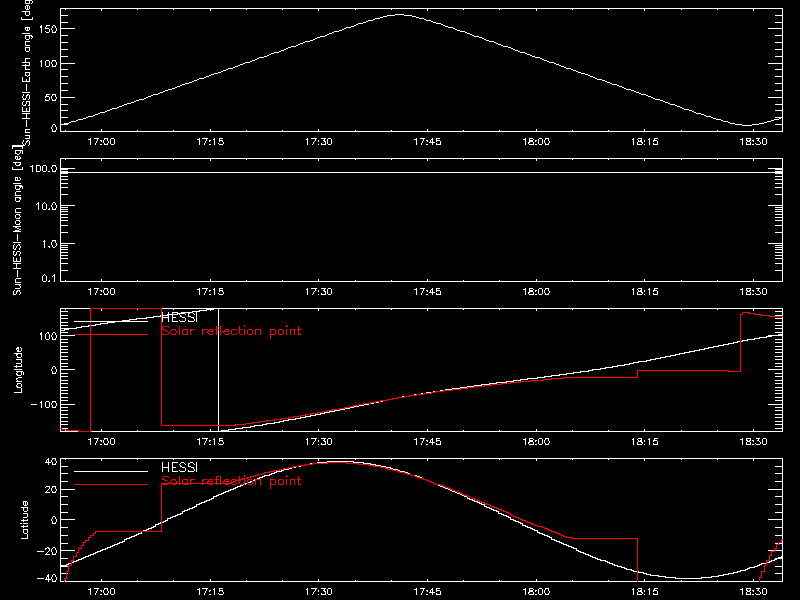Click 18:30 label under Longitude plot

(754, 442)
